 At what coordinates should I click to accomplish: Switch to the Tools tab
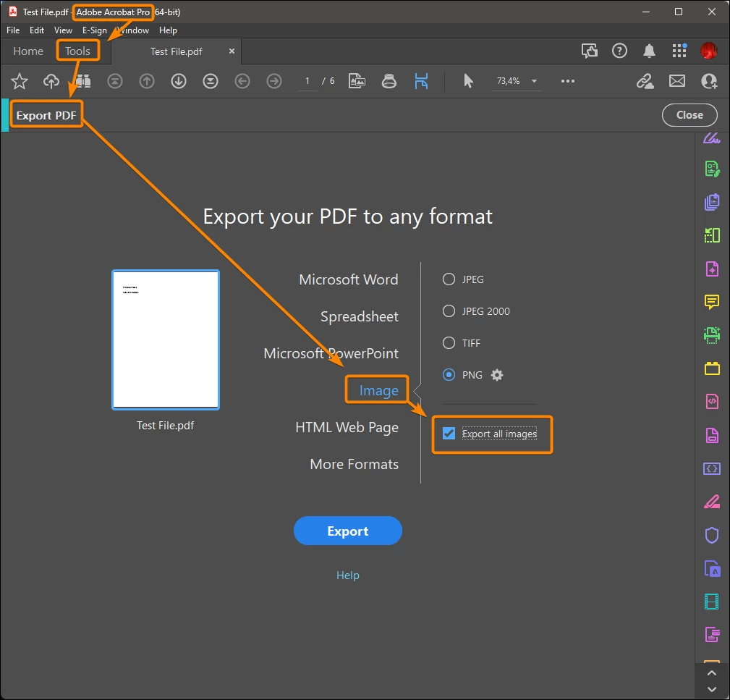[77, 51]
